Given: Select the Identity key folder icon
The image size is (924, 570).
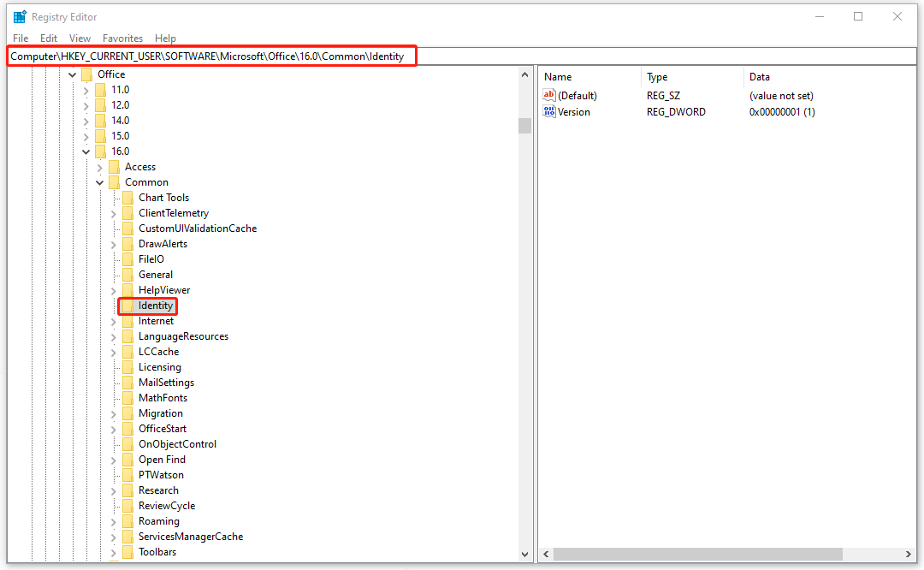Looking at the screenshot, I should 129,306.
